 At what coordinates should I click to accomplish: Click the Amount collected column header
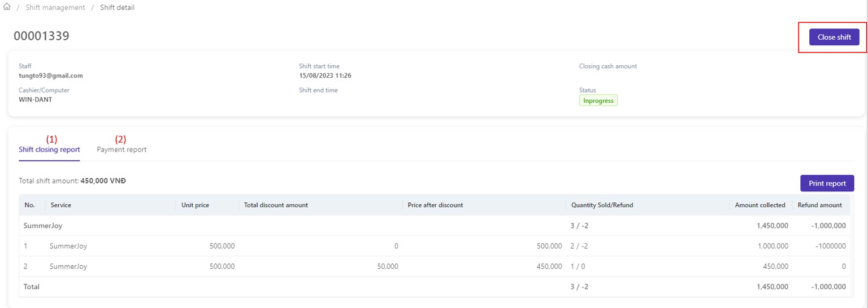click(760, 205)
